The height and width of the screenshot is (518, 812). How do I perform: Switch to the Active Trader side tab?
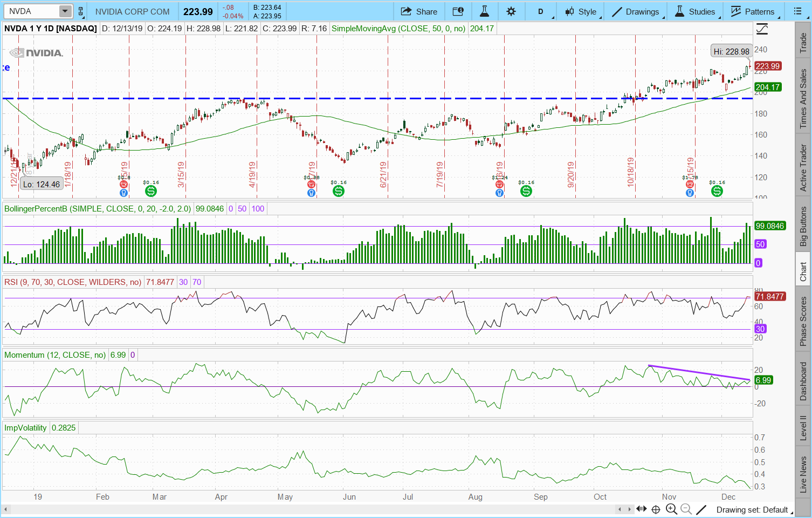point(803,168)
